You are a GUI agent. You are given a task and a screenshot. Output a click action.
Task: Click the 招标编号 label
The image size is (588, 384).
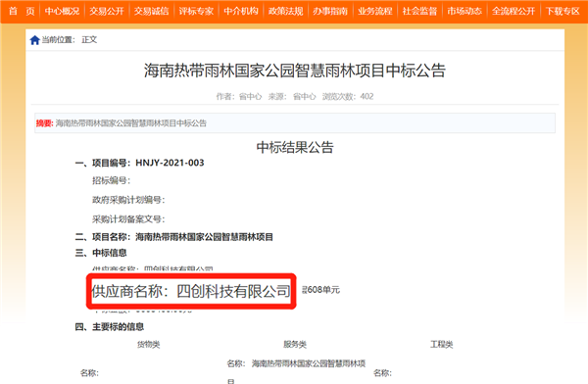pos(112,181)
